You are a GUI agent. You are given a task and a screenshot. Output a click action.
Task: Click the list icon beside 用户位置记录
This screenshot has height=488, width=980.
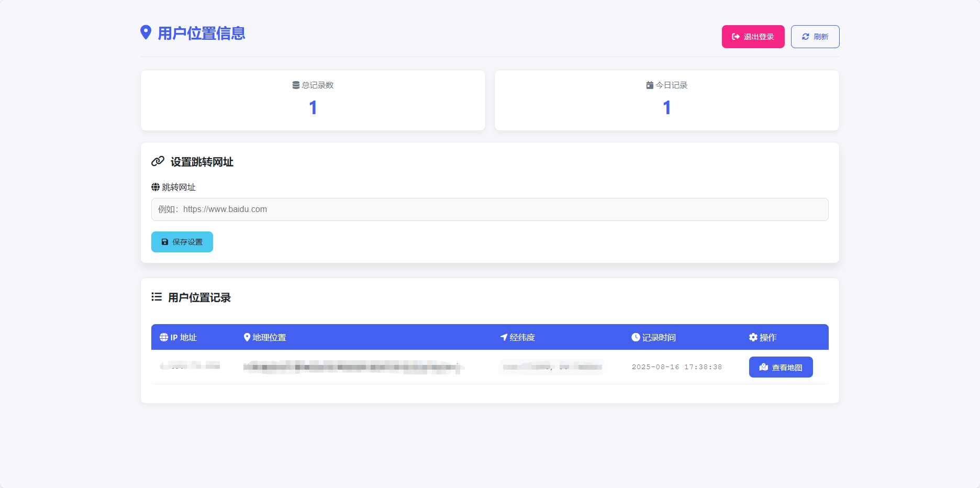[x=157, y=297]
